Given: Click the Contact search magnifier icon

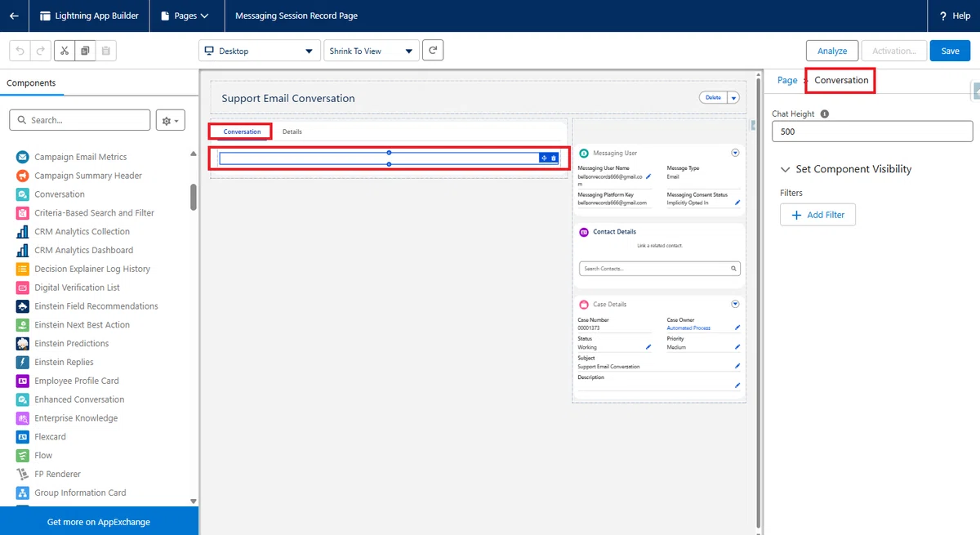Looking at the screenshot, I should pyautogui.click(x=733, y=268).
